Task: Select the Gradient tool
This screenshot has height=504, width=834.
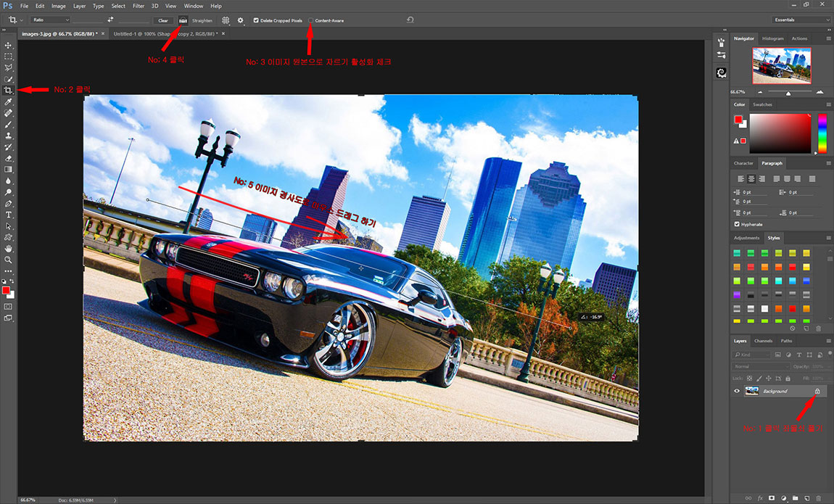Action: coord(8,170)
